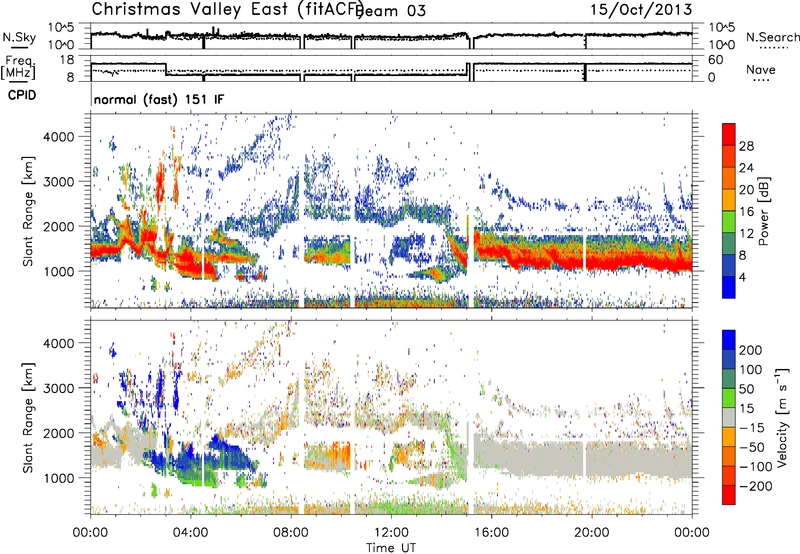
Task: Click the normal (fast) 151 IF text
Action: [x=159, y=99]
